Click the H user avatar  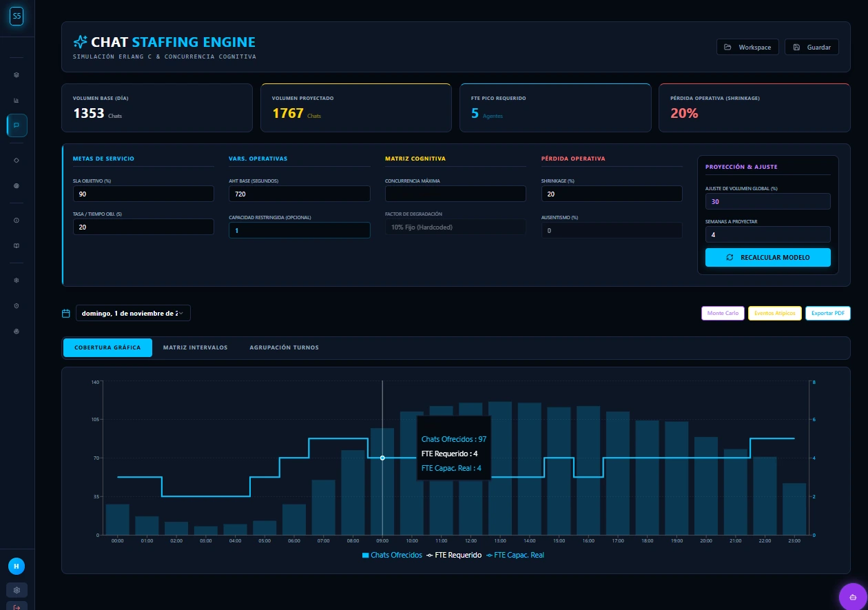[17, 566]
